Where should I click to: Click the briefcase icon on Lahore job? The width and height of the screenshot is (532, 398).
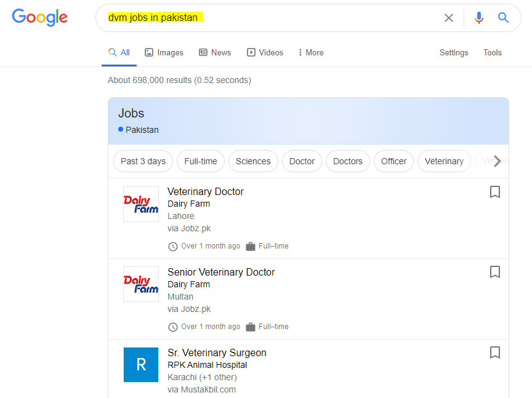tap(251, 247)
